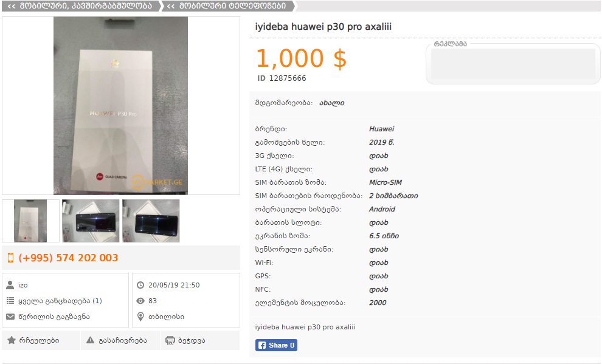Open the მობილური ტელეფონები breadcrumb
The image size is (602, 364).
pos(228,6)
